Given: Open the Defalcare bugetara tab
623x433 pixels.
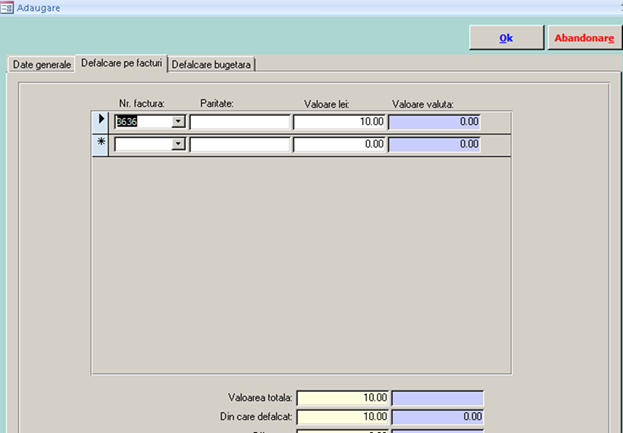Looking at the screenshot, I should 212,64.
